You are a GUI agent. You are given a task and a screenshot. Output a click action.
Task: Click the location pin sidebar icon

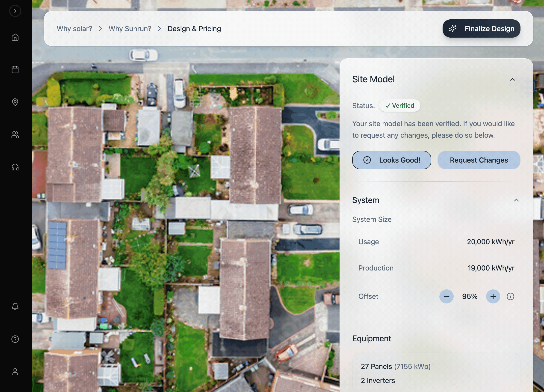[15, 102]
